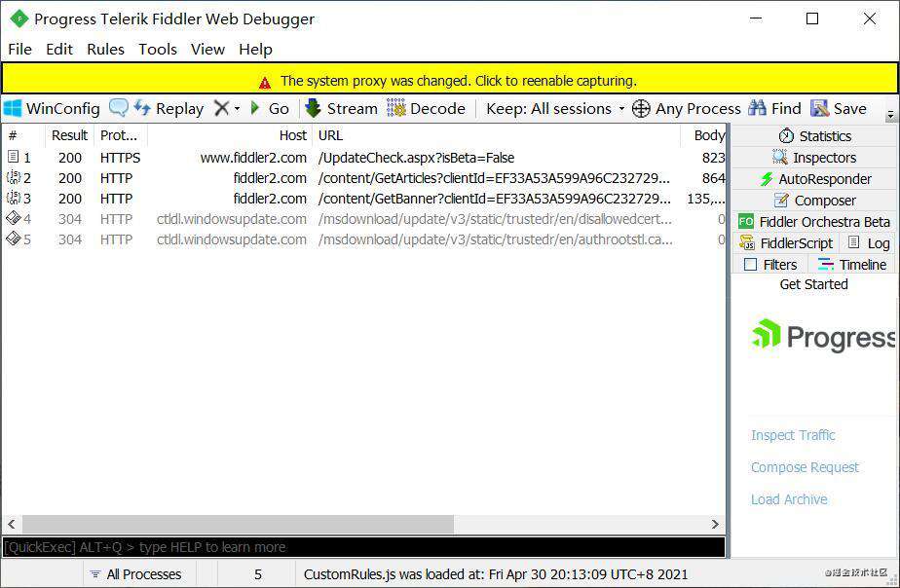
Task: Click the yellow proxy changed warning bar
Action: click(x=450, y=79)
